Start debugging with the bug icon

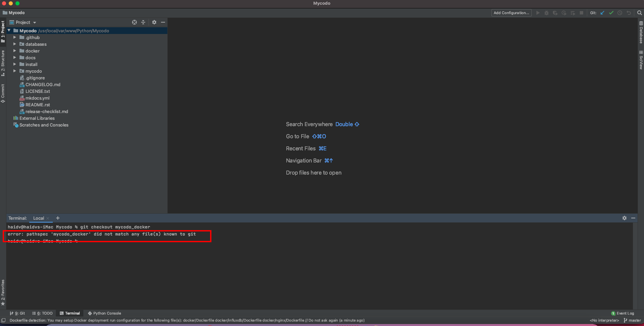547,12
